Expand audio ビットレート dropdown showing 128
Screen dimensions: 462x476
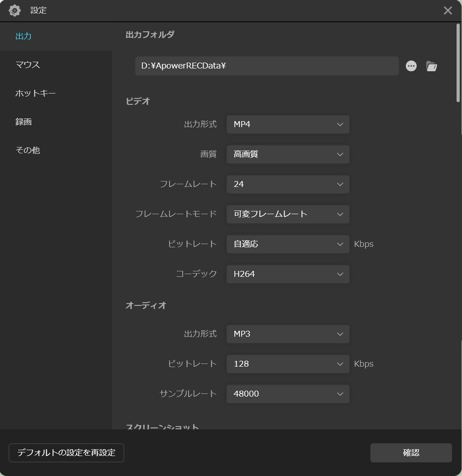point(288,364)
